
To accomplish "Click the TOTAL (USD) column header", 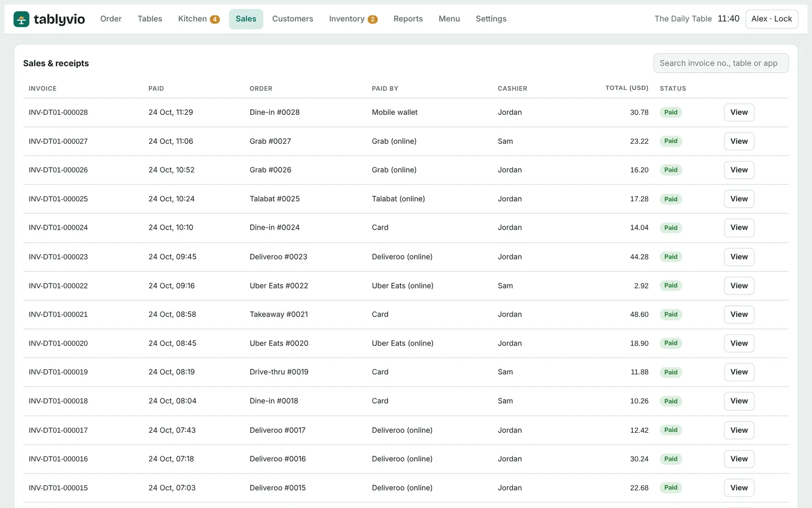I will [627, 88].
